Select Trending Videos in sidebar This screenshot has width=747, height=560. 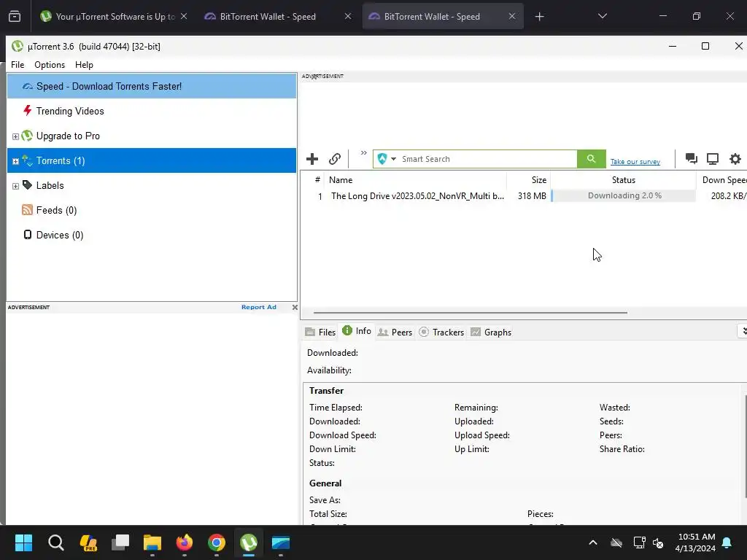click(x=152, y=111)
